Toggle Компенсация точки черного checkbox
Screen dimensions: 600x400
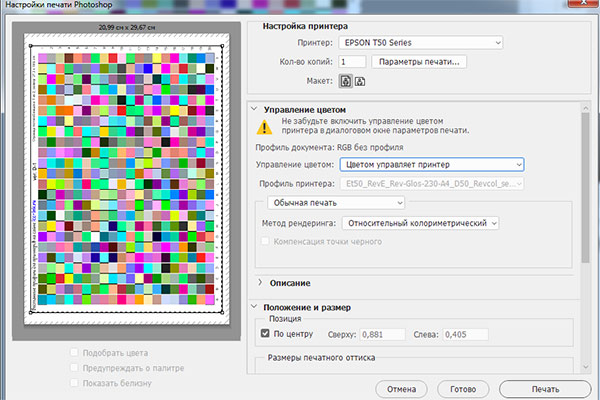(x=265, y=241)
